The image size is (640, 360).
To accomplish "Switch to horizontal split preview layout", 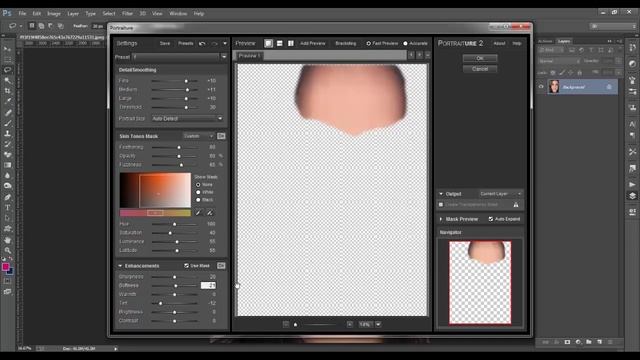I will [280, 43].
